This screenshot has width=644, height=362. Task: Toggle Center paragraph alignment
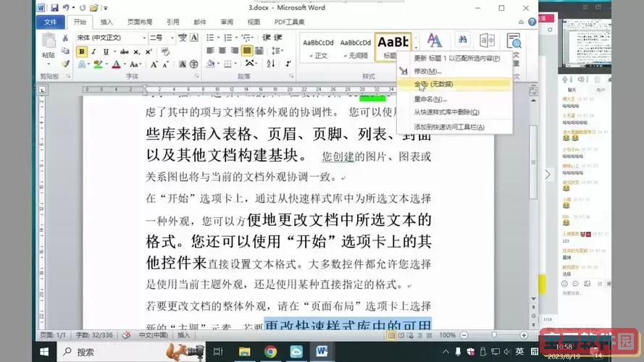(x=222, y=51)
